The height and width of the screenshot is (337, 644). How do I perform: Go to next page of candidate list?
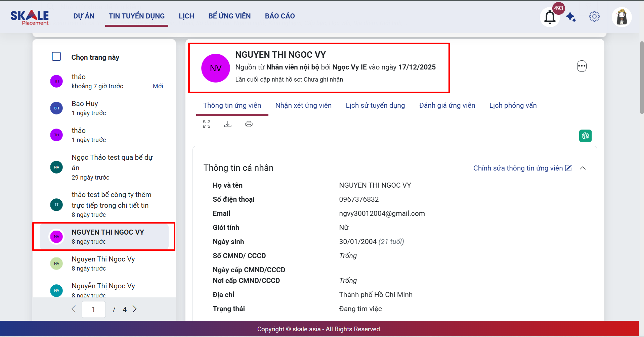tap(135, 309)
